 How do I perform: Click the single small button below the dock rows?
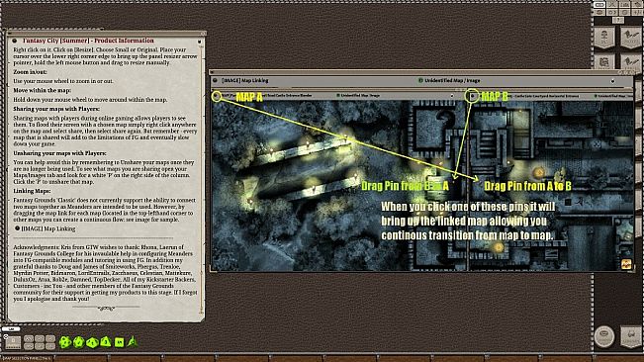[x=618, y=20]
